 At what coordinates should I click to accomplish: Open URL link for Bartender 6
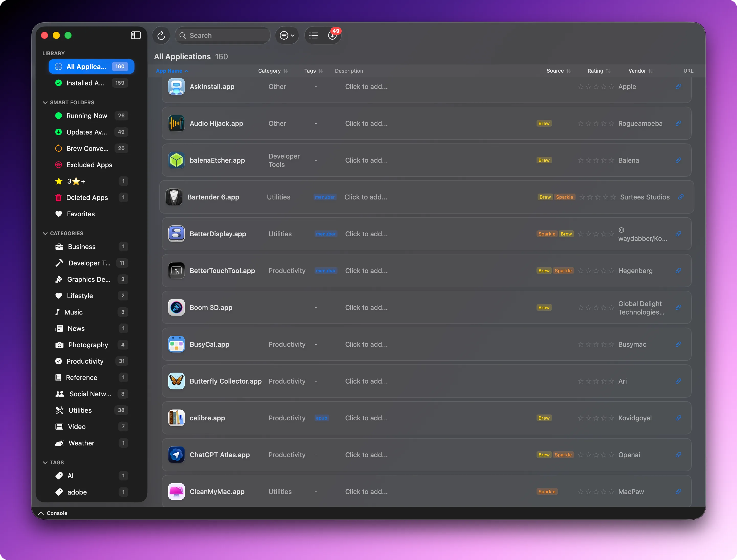[681, 197]
